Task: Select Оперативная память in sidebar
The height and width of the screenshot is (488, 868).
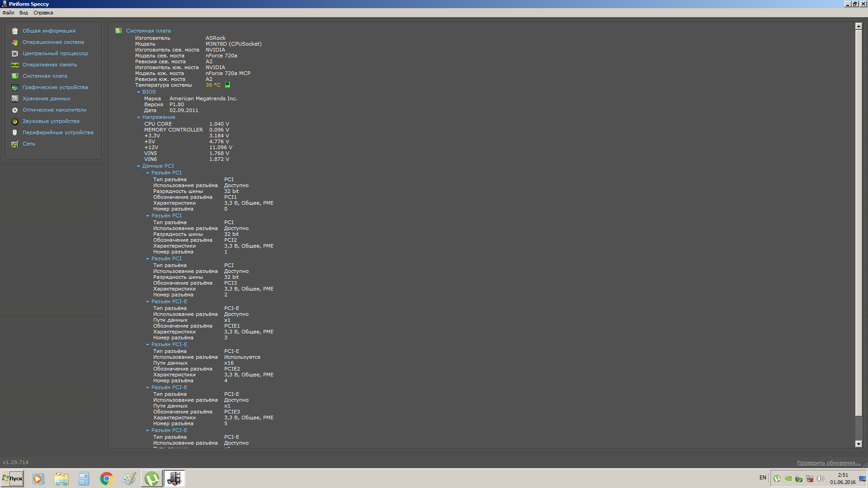Action: 50,65
